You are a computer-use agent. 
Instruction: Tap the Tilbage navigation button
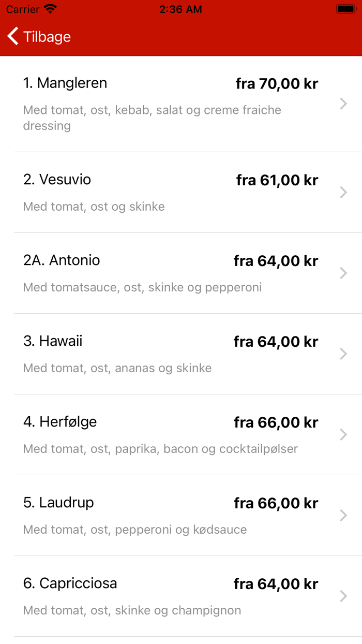(39, 36)
